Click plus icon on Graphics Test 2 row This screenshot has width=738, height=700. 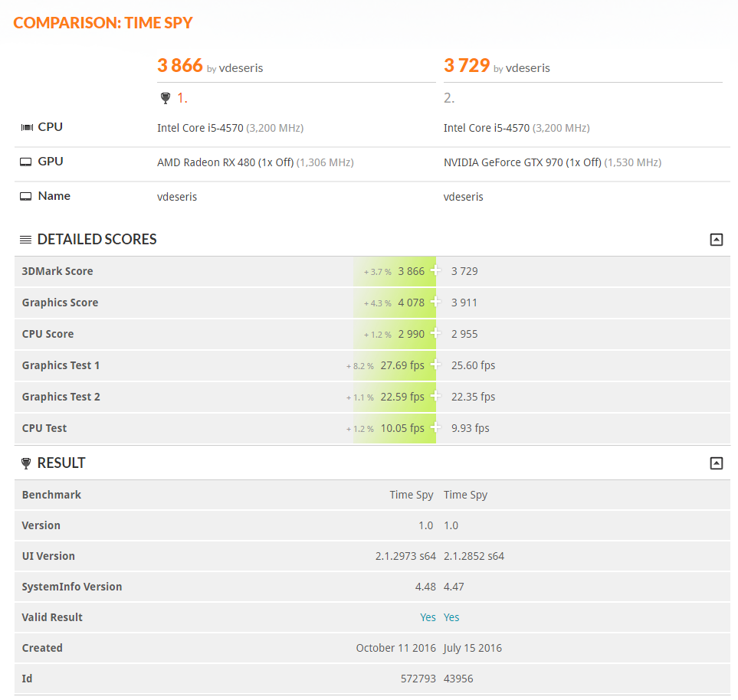(436, 396)
